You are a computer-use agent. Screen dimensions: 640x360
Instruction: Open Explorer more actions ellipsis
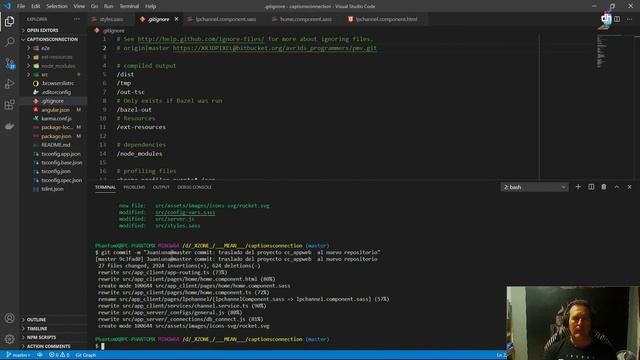point(77,19)
